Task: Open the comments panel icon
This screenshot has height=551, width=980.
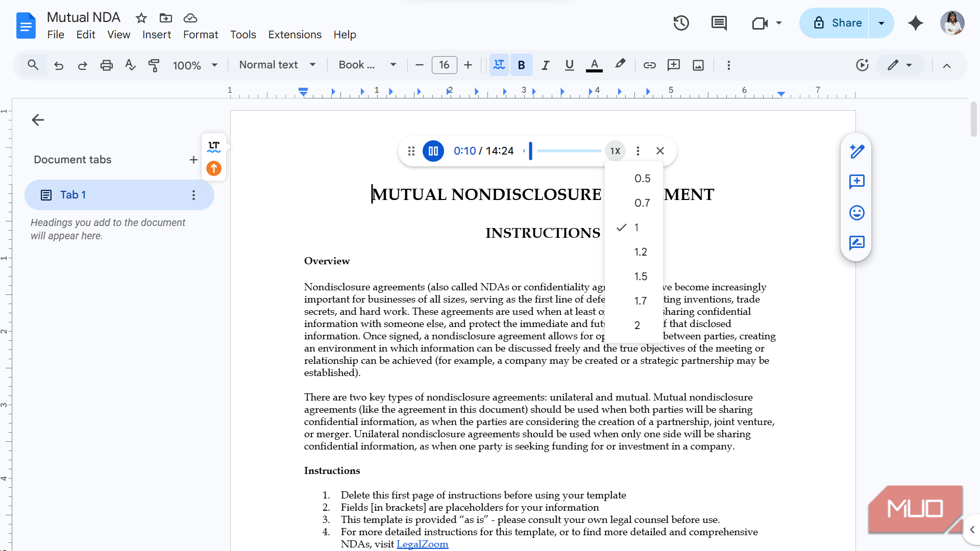Action: pos(719,23)
